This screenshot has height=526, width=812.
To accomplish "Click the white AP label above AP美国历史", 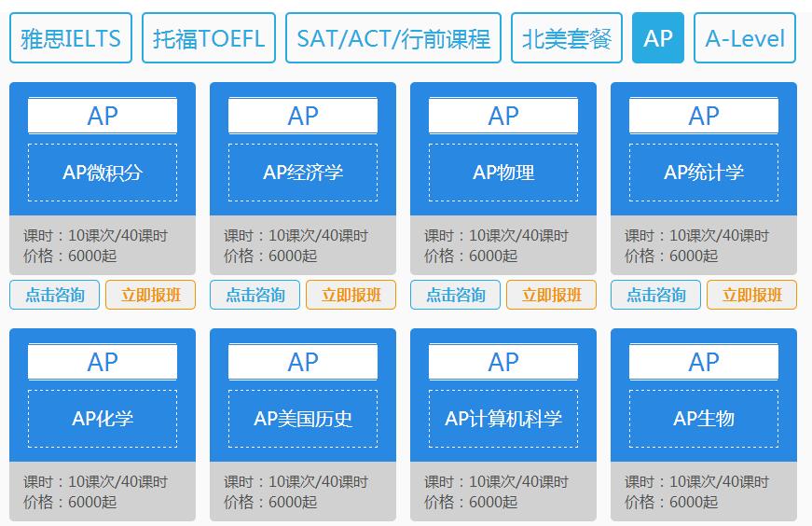I will tap(303, 362).
